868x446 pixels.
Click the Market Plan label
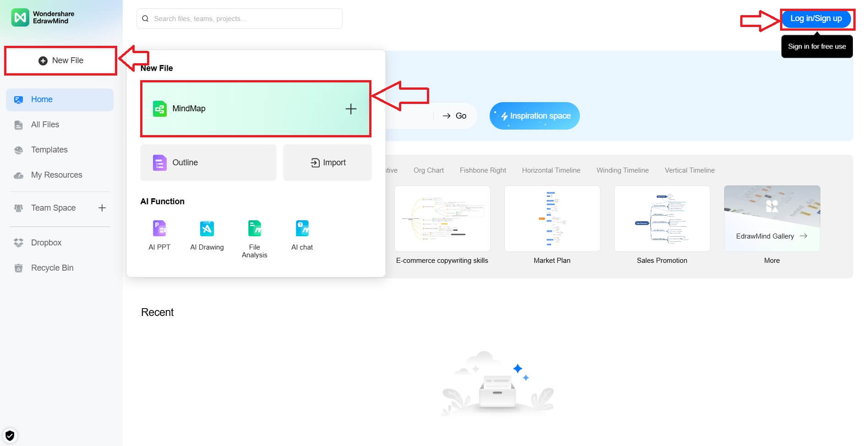pos(552,261)
